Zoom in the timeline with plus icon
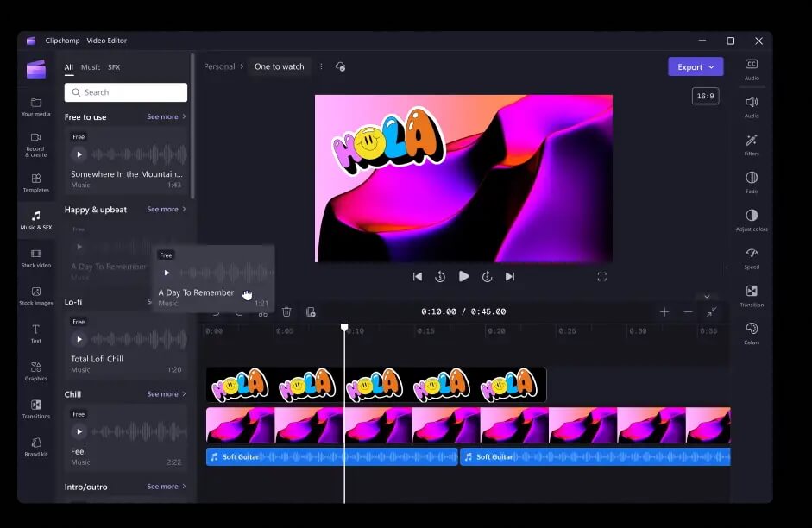The height and width of the screenshot is (528, 812). click(x=664, y=311)
